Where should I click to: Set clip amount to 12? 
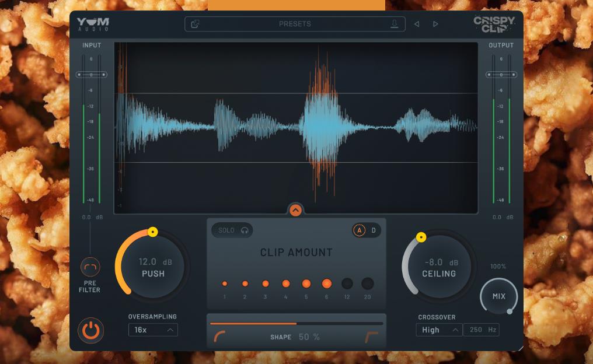click(347, 283)
